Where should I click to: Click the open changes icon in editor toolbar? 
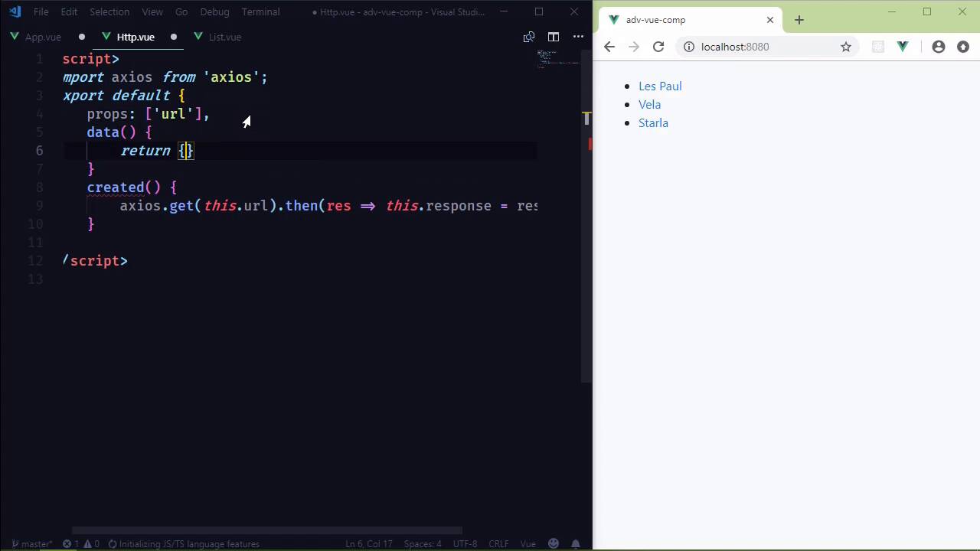click(x=528, y=37)
